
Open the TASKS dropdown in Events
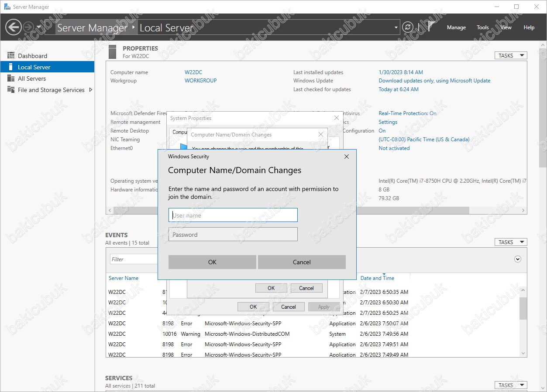(511, 242)
